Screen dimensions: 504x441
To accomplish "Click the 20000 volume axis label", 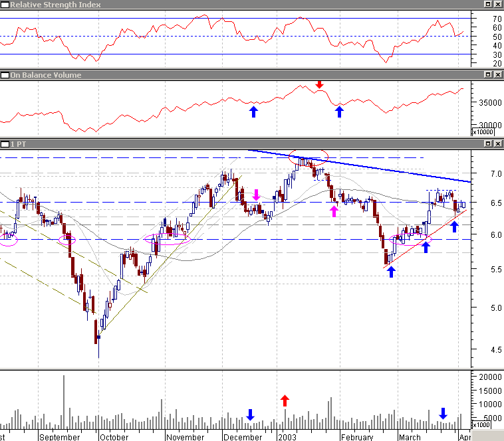I will click(x=490, y=377).
